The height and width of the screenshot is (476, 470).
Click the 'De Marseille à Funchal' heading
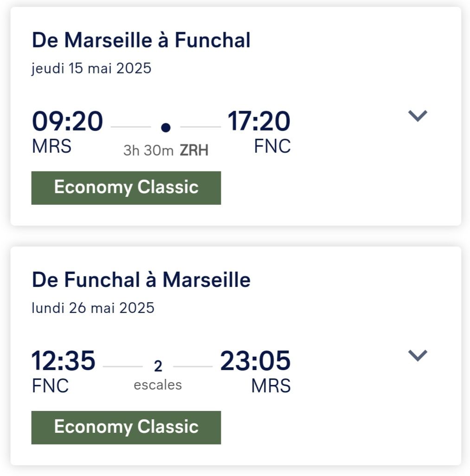point(141,40)
